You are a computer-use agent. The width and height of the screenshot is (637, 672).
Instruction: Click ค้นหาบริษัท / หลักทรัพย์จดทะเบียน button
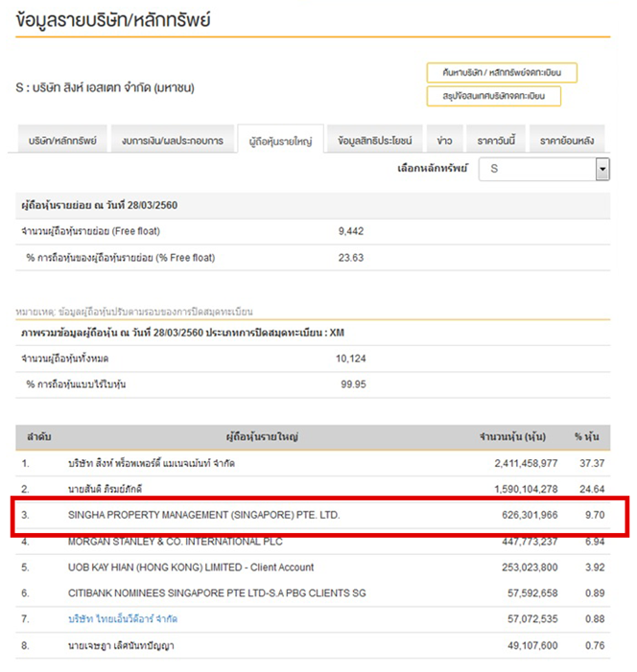point(502,73)
